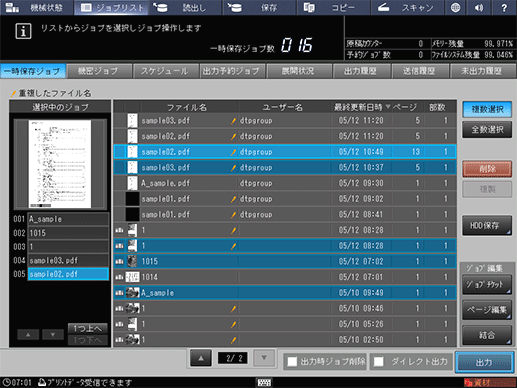517x388 pixels.
Task: Open the 機械状態 machine status icon
Action: (13, 8)
